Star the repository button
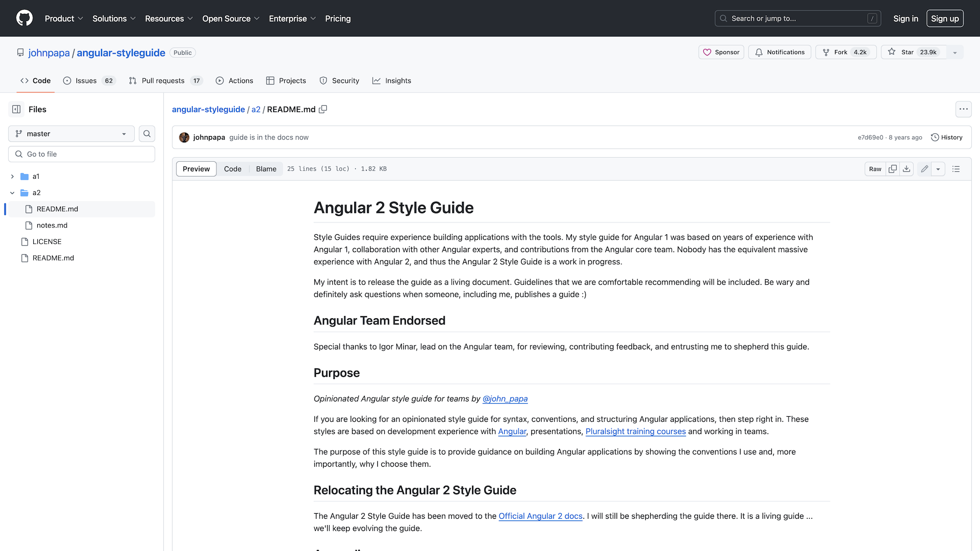980x551 pixels. pyautogui.click(x=914, y=52)
